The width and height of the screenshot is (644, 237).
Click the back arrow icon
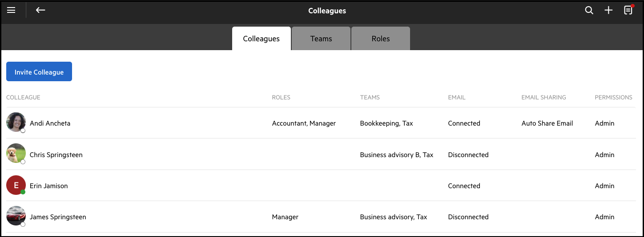click(40, 10)
